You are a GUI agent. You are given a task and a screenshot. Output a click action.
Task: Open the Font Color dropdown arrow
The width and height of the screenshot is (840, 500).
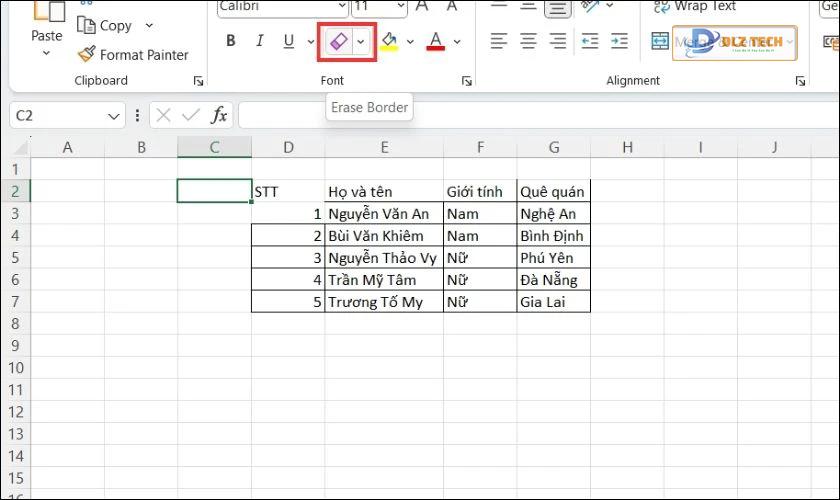click(x=457, y=41)
